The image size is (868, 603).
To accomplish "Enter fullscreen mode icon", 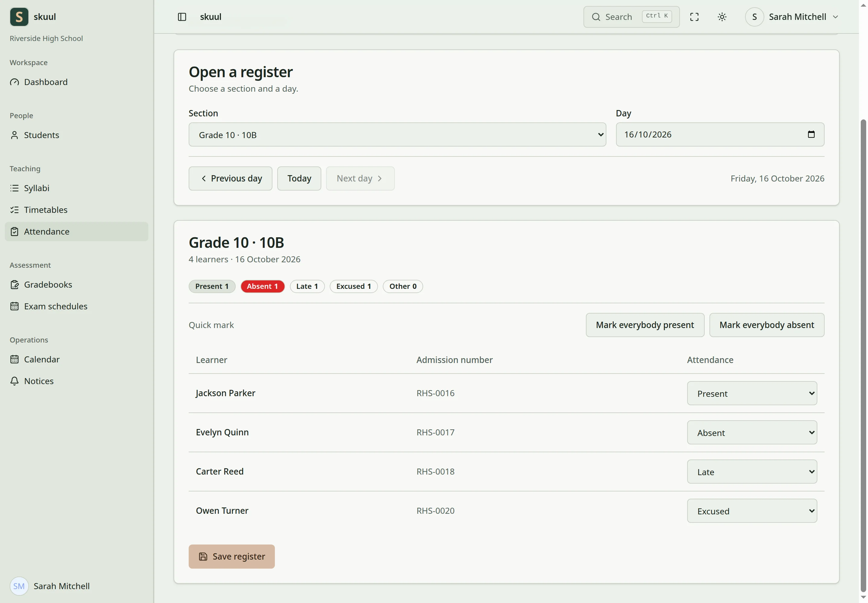I will pyautogui.click(x=694, y=17).
